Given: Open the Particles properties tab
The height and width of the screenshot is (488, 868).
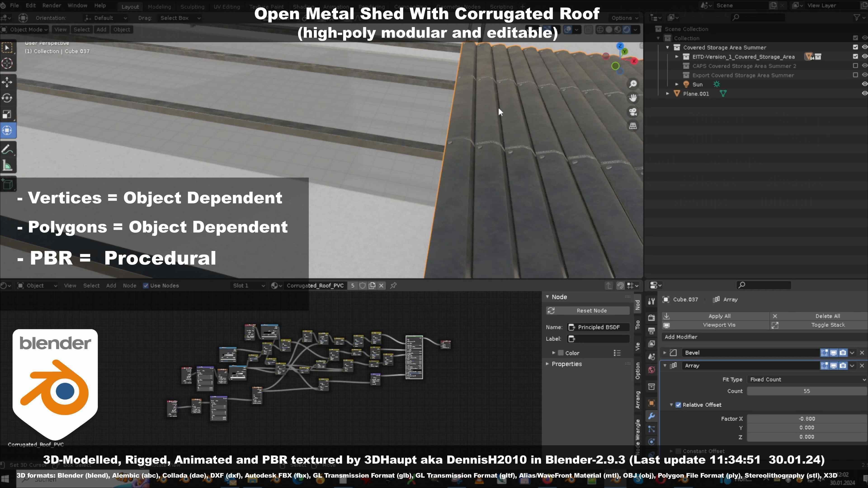Looking at the screenshot, I should tap(651, 429).
